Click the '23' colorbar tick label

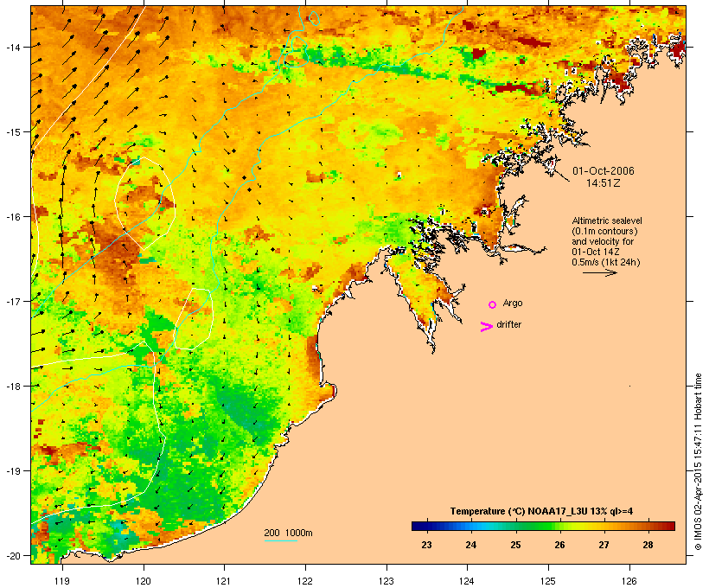click(426, 545)
